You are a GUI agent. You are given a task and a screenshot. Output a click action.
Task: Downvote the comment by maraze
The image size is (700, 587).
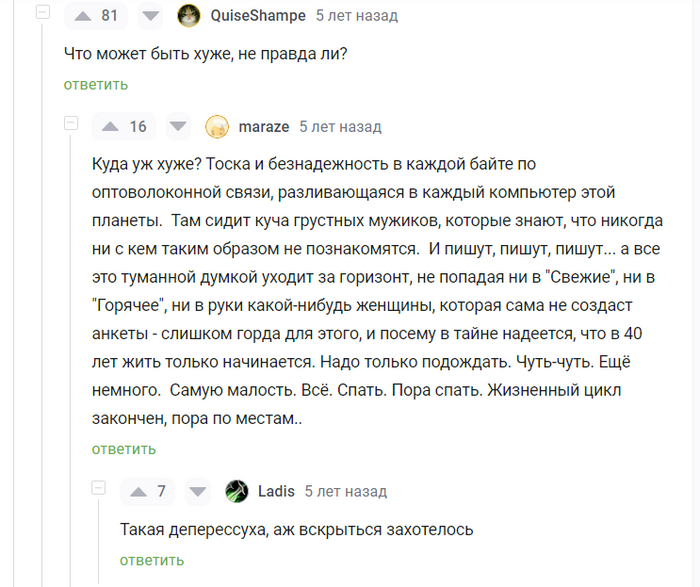click(x=178, y=127)
